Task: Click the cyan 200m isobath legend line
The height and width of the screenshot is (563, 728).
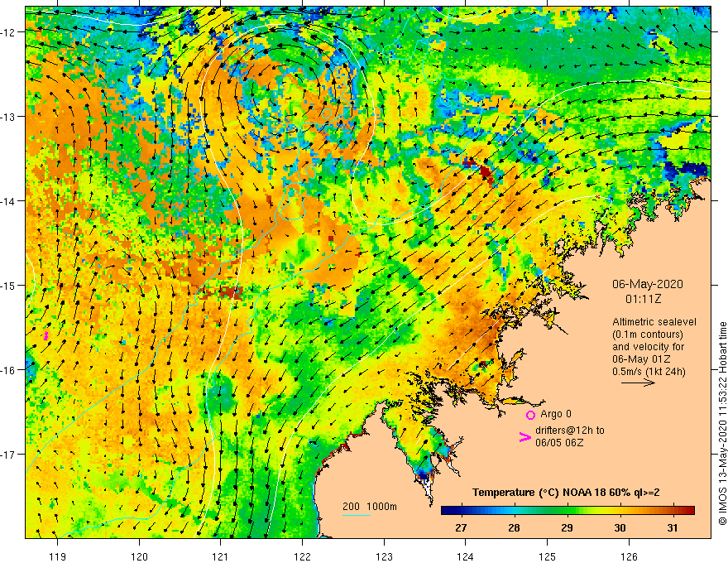Action: click(x=356, y=515)
